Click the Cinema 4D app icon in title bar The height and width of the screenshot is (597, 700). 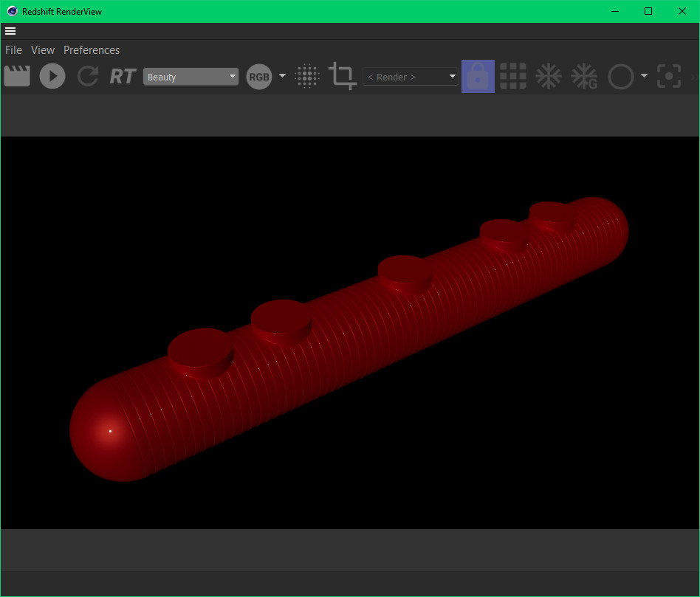coord(12,11)
